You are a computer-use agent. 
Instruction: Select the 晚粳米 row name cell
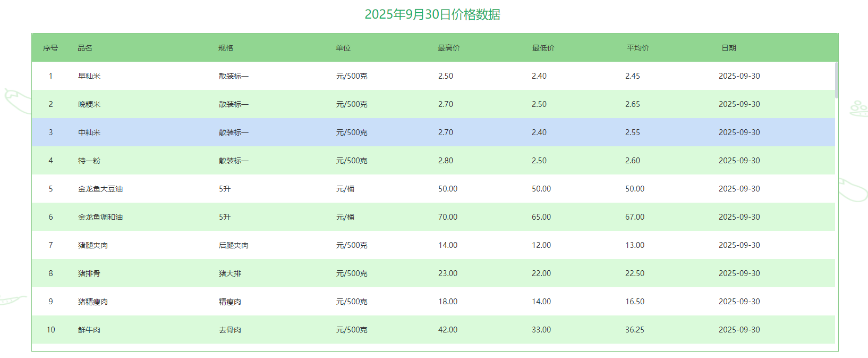[x=89, y=104]
